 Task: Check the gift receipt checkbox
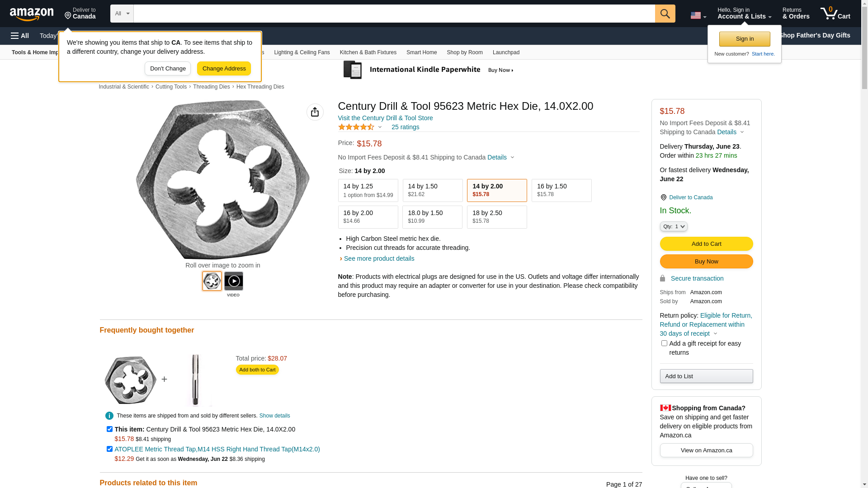(x=664, y=343)
